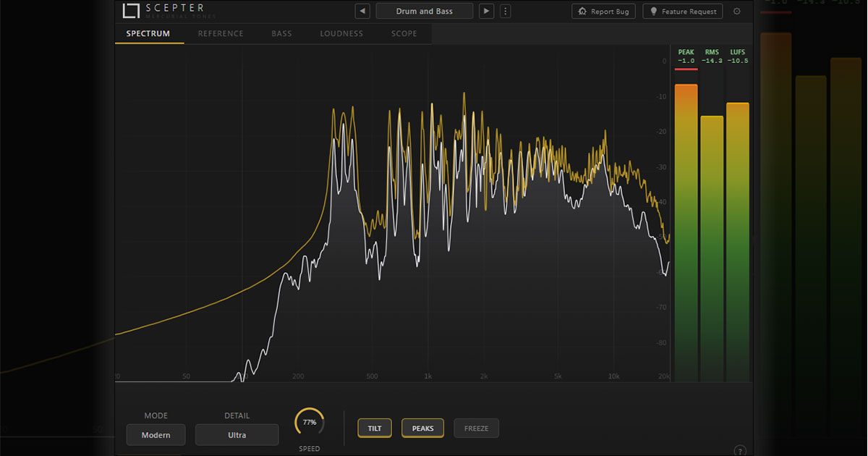Image resolution: width=868 pixels, height=456 pixels.
Task: Click the Report Bug button
Action: point(604,12)
